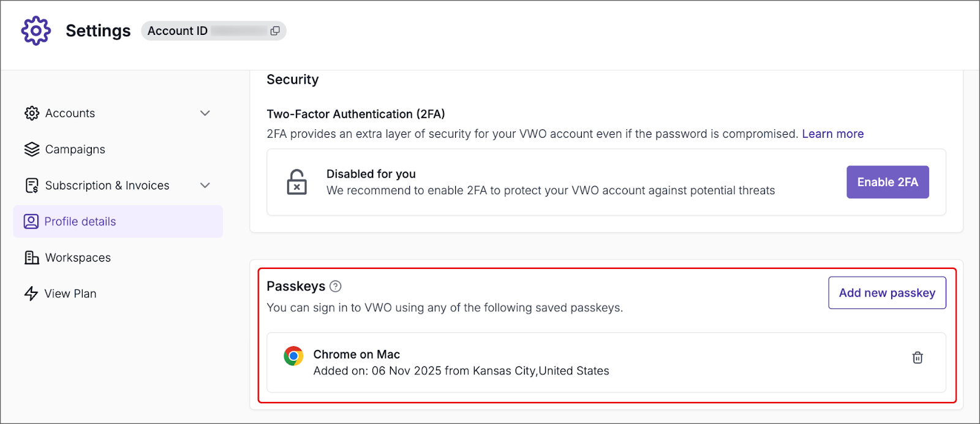Viewport: 980px width, 424px height.
Task: Open the Learn more link about 2FA
Action: [832, 134]
